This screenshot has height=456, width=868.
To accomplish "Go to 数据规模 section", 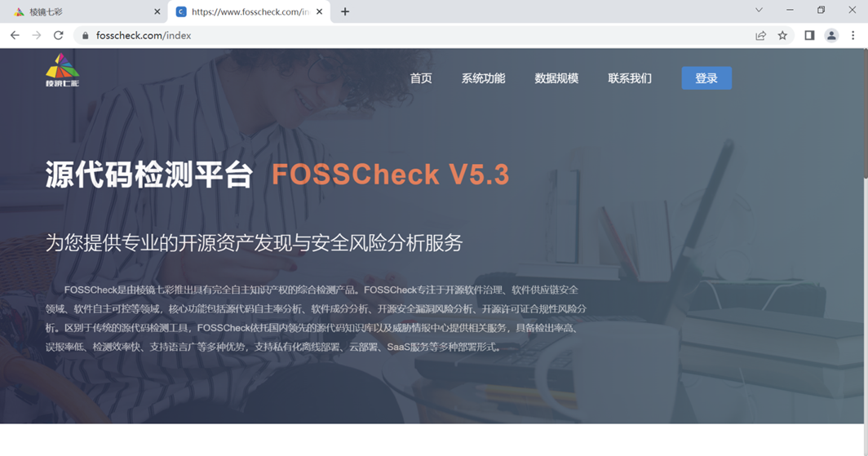I will click(x=556, y=78).
